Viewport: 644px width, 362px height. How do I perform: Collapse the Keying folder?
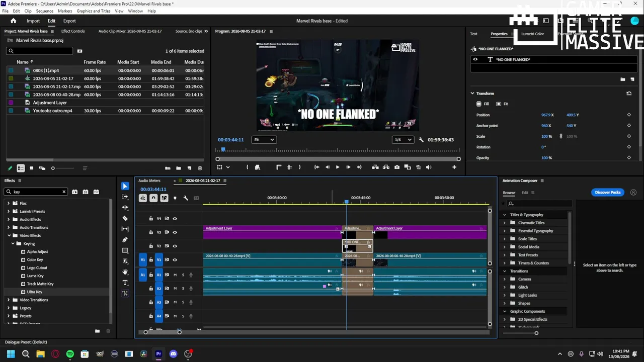pos(13,244)
